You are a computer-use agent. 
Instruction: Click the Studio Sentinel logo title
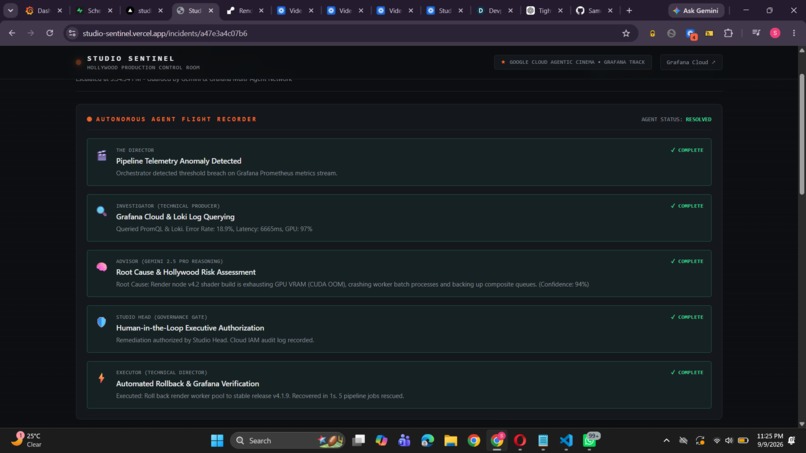[x=131, y=59]
